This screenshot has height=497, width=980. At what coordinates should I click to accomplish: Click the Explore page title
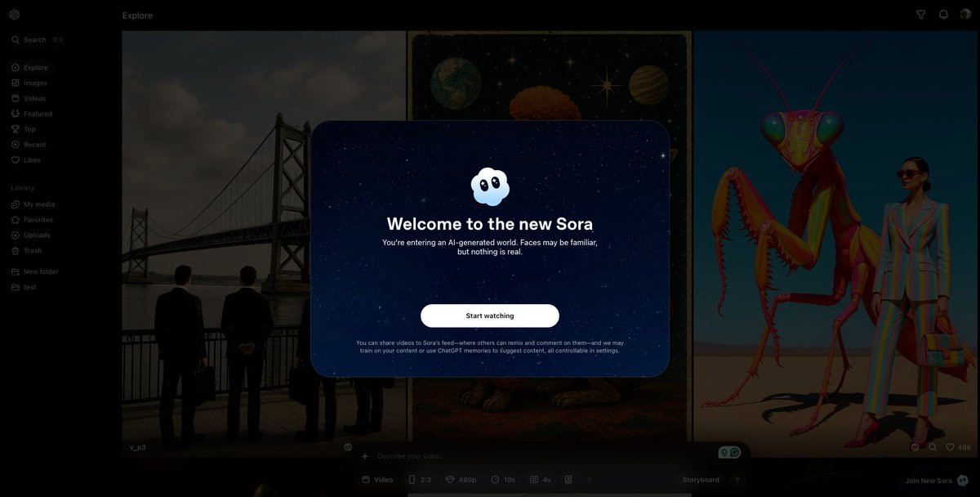pos(137,16)
